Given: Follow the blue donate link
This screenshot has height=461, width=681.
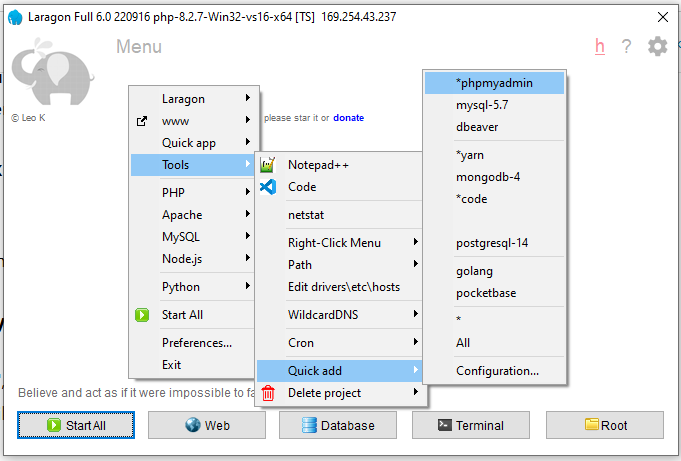Looking at the screenshot, I should [348, 118].
